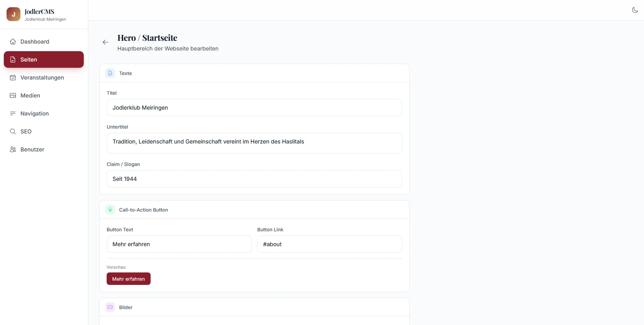Click the SEO magnifier icon
This screenshot has width=644, height=325.
point(13,131)
